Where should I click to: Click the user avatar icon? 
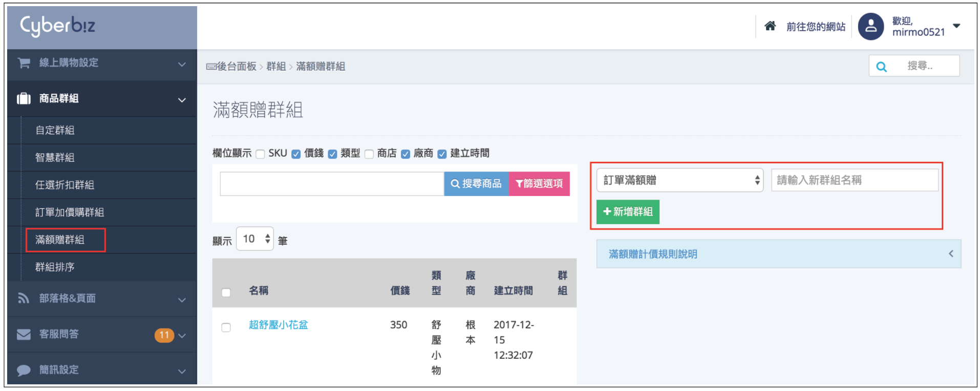tap(871, 27)
